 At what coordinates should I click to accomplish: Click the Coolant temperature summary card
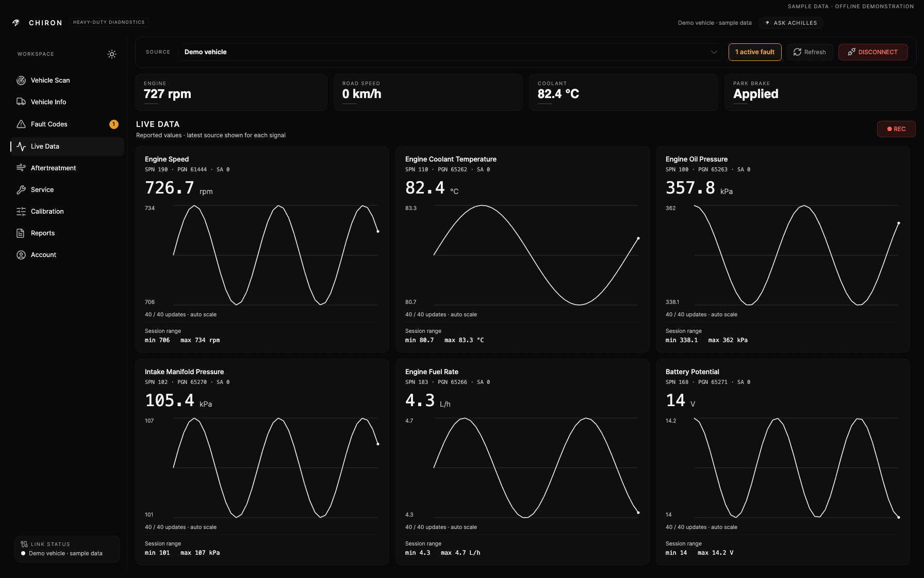pyautogui.click(x=623, y=92)
